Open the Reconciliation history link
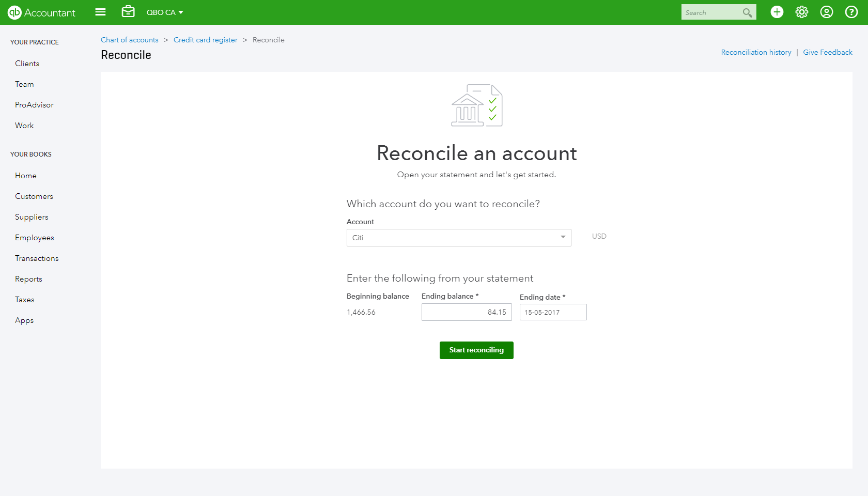The image size is (868, 496). pos(756,52)
